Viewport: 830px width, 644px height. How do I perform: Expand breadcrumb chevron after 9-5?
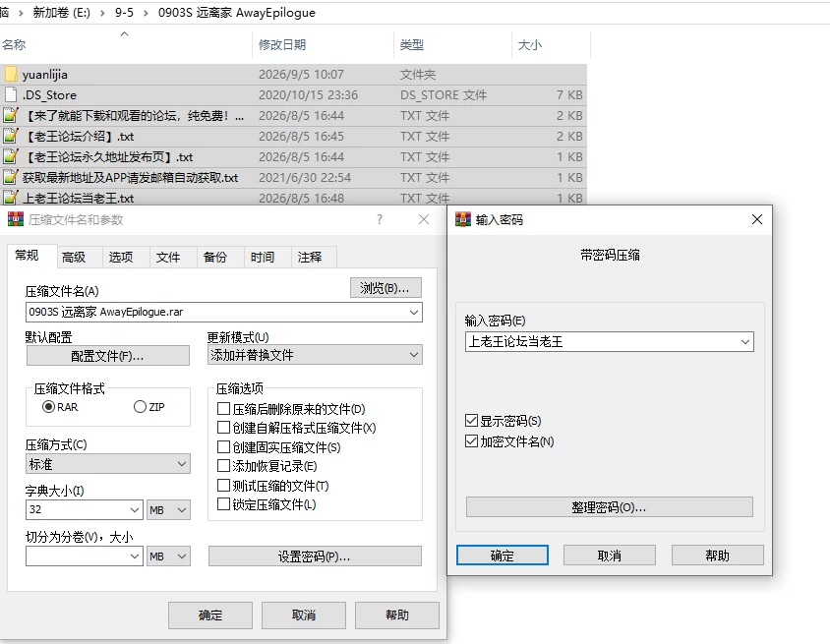coord(146,13)
